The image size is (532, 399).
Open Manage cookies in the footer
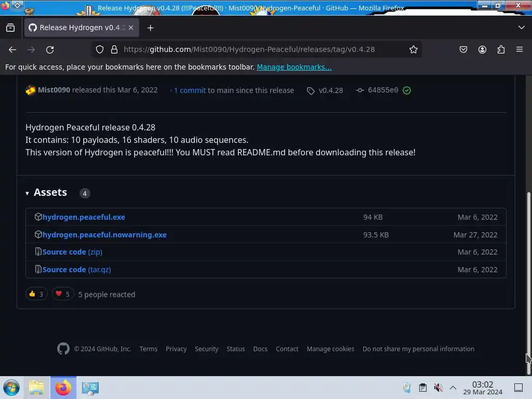[330, 349]
